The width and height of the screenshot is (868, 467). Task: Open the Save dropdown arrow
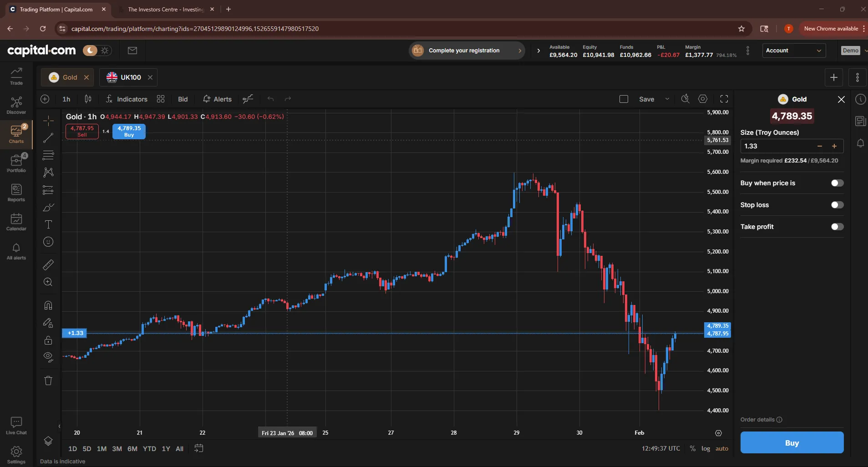(x=667, y=99)
